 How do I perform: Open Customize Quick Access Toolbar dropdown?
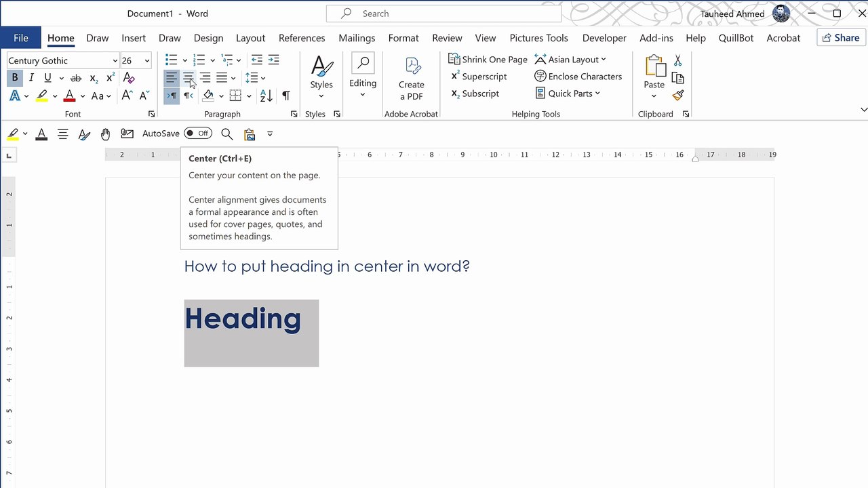click(x=270, y=134)
